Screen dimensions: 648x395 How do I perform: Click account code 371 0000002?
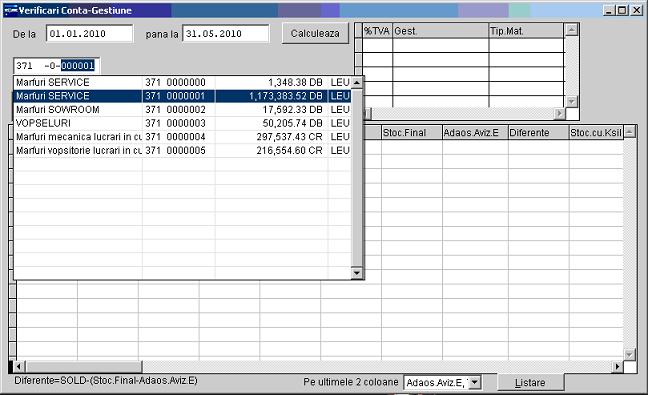pos(175,109)
